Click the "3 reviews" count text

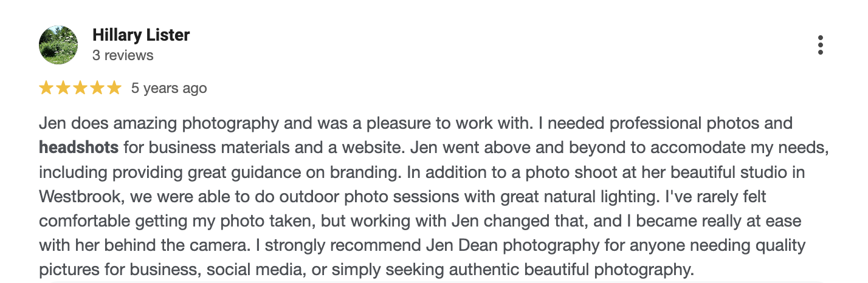point(123,55)
